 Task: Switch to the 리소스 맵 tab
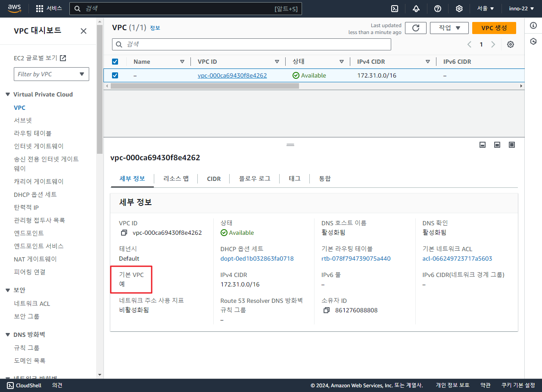pyautogui.click(x=176, y=178)
